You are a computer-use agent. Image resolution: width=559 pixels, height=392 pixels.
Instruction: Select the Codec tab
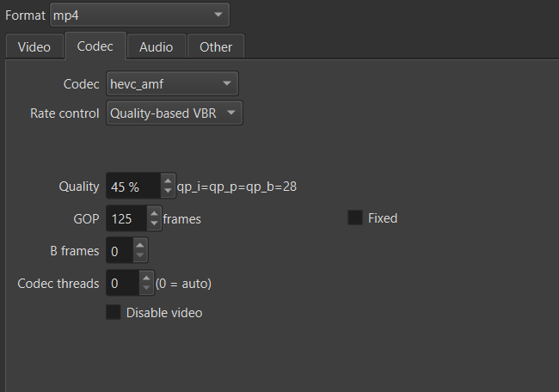pyautogui.click(x=95, y=46)
